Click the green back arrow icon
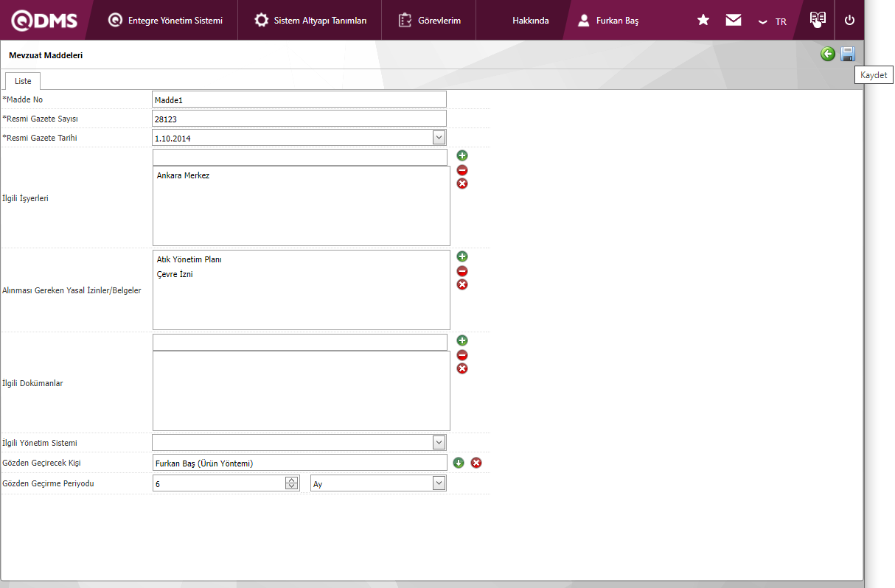 click(x=828, y=54)
